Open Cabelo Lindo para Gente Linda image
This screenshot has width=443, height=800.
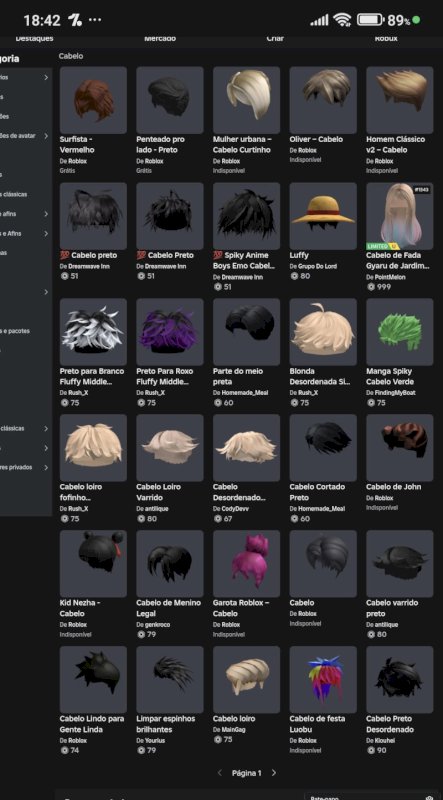(x=93, y=679)
